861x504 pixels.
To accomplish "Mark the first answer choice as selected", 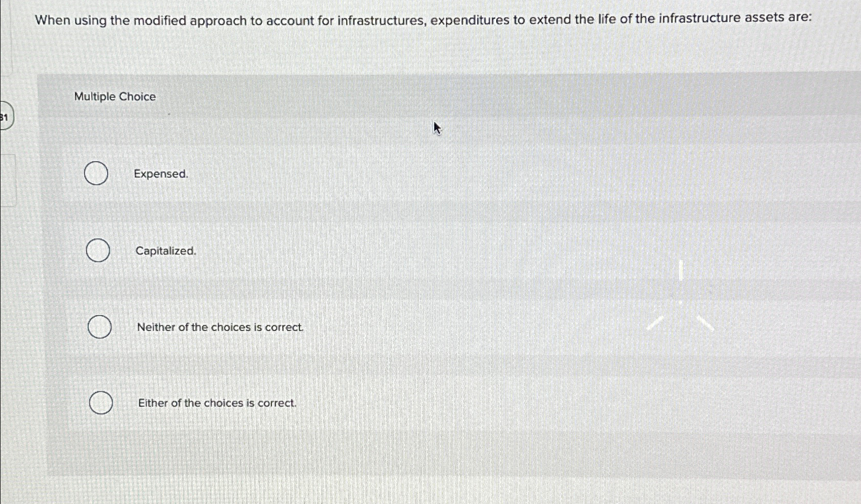I will click(96, 174).
